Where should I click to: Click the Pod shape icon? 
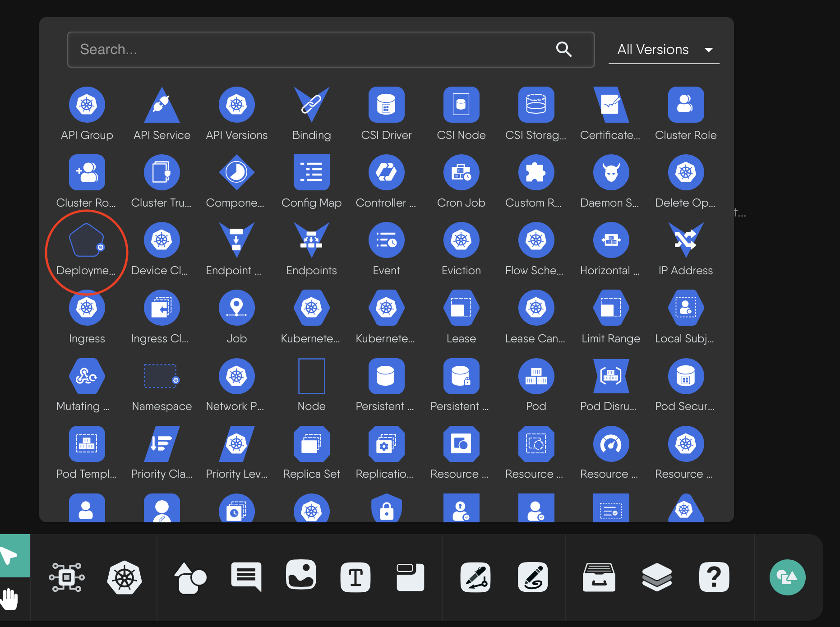(x=536, y=376)
